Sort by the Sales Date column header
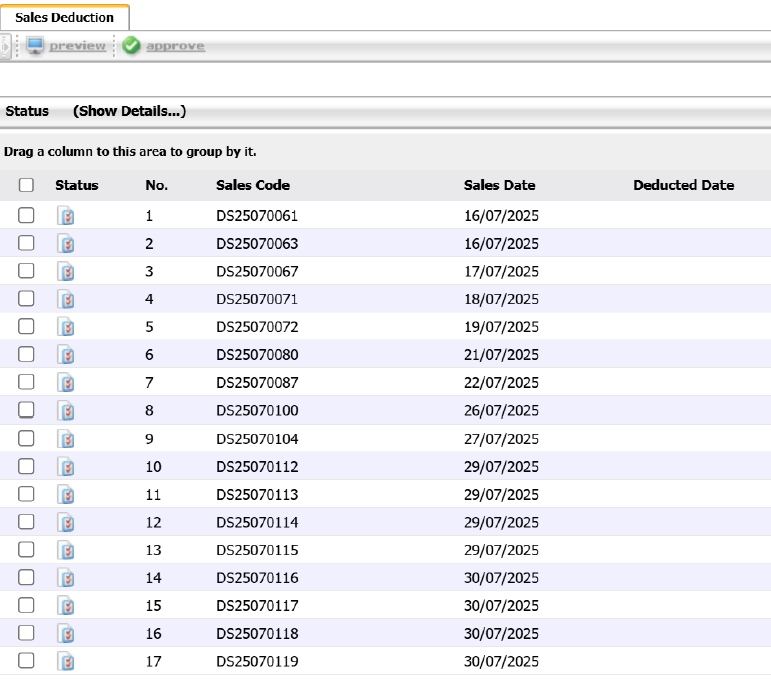This screenshot has height=692, width=771. click(x=499, y=185)
